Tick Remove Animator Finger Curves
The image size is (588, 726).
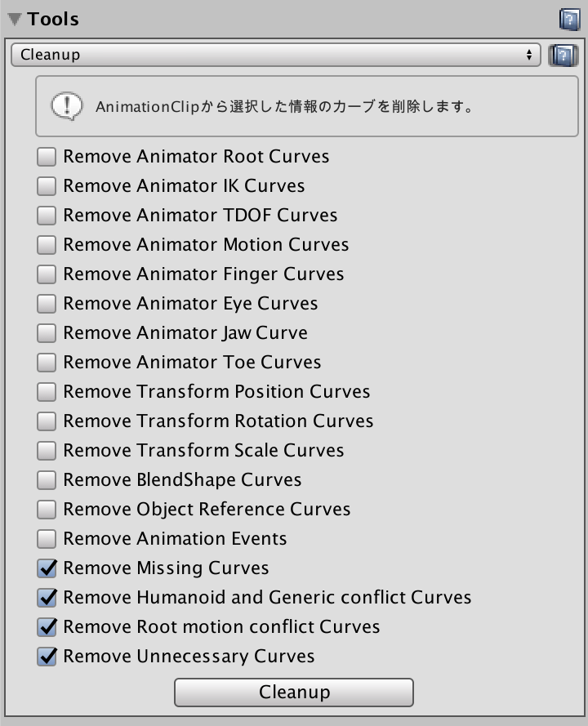(x=47, y=274)
